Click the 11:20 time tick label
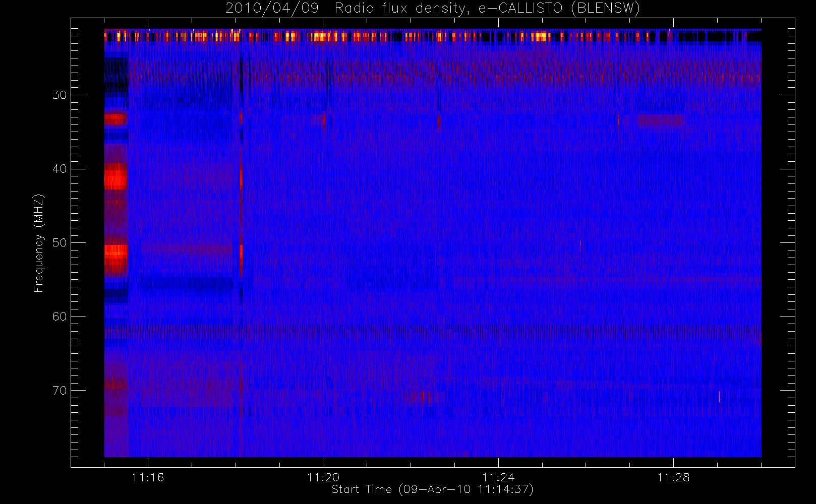 [323, 477]
